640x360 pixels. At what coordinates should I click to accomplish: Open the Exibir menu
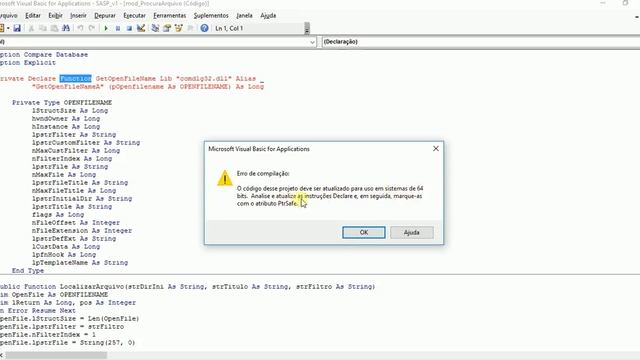coord(55,16)
